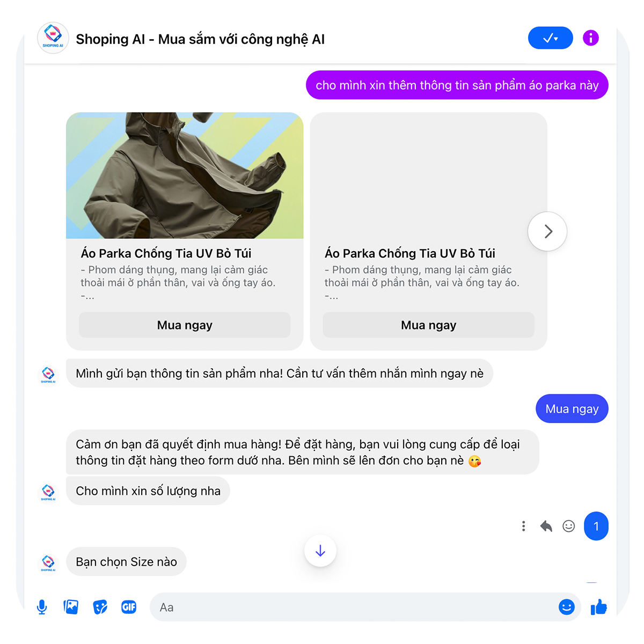Open the GIF picker icon
644x644 pixels.
[x=129, y=607]
